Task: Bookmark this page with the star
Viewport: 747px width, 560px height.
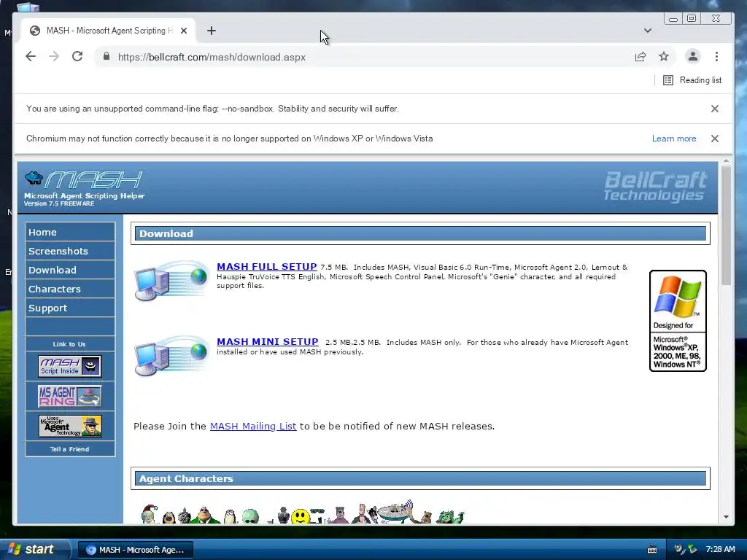Action: click(x=664, y=57)
